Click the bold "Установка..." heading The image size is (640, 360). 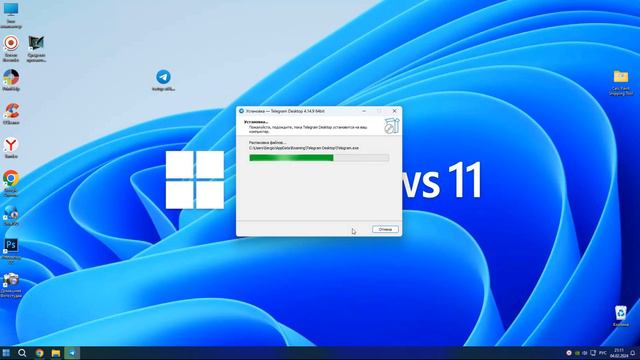[x=256, y=122]
